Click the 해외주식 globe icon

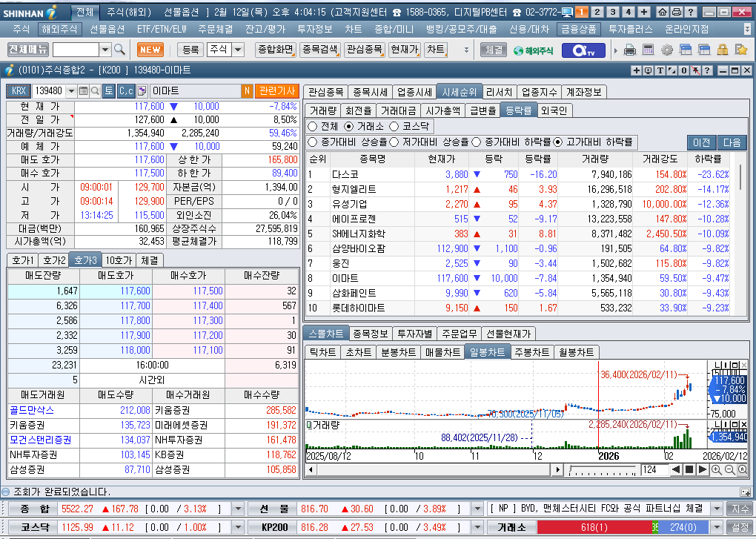coord(533,50)
